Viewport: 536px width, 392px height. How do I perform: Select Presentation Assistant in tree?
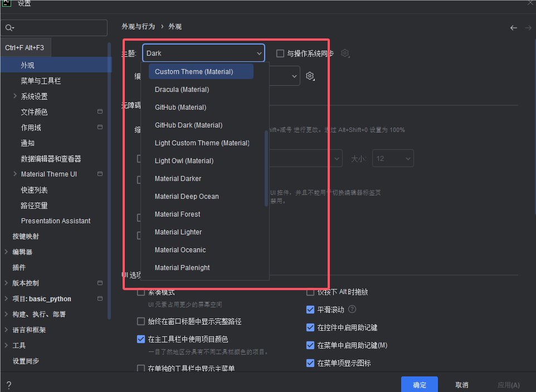tap(56, 220)
